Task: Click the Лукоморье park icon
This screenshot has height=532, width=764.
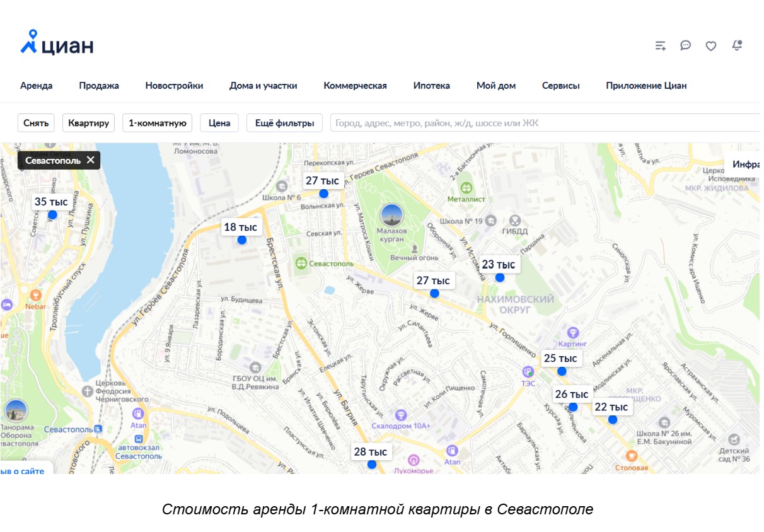Action: pyautogui.click(x=414, y=460)
